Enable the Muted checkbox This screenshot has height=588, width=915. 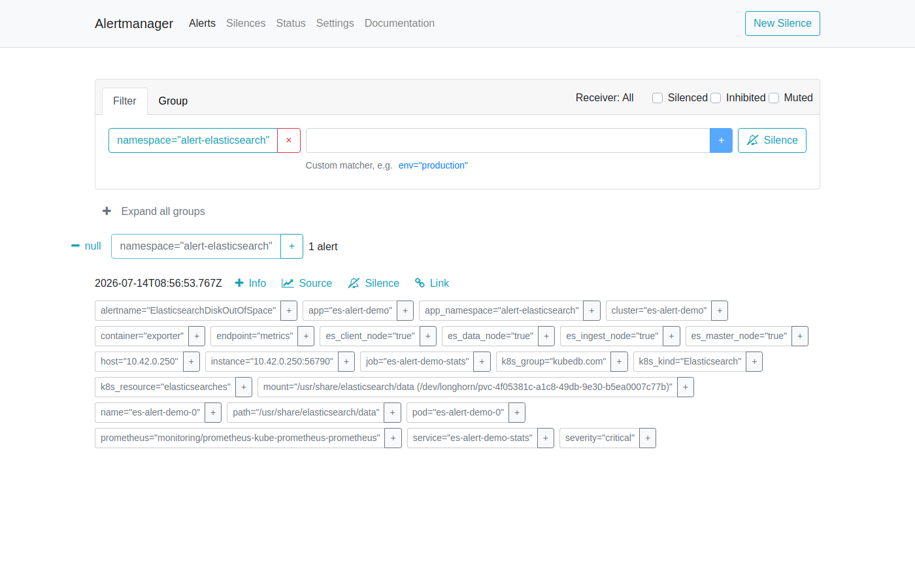pyautogui.click(x=774, y=98)
